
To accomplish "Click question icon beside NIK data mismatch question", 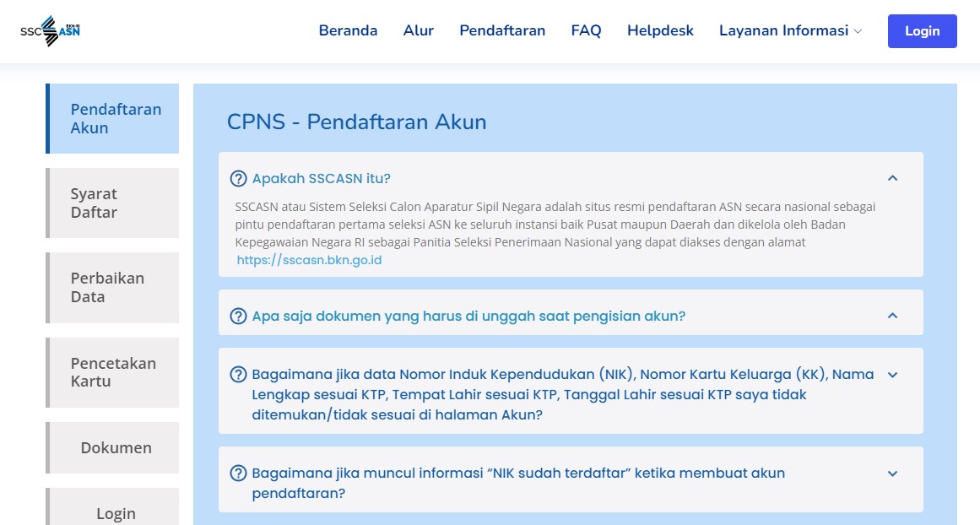I will [x=238, y=375].
